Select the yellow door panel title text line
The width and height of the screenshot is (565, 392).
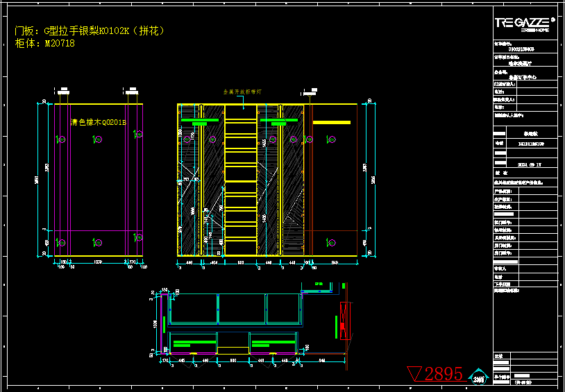[x=90, y=31]
